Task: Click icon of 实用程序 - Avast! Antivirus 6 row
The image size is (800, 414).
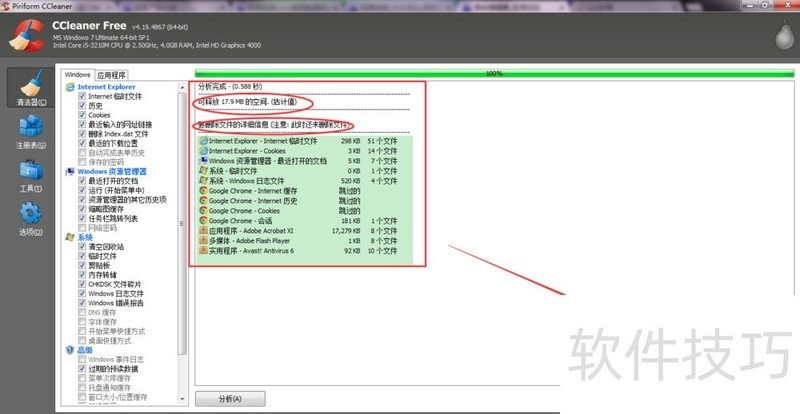Action: pyautogui.click(x=204, y=251)
